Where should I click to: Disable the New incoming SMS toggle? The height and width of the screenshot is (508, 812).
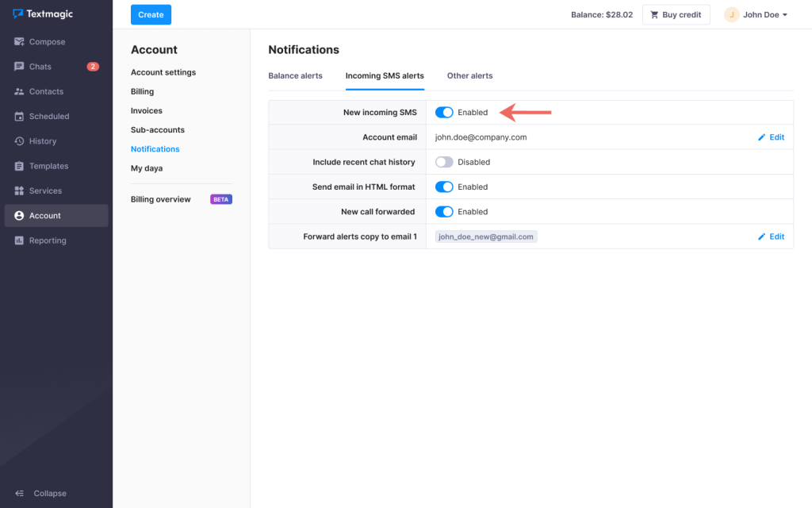(x=444, y=113)
